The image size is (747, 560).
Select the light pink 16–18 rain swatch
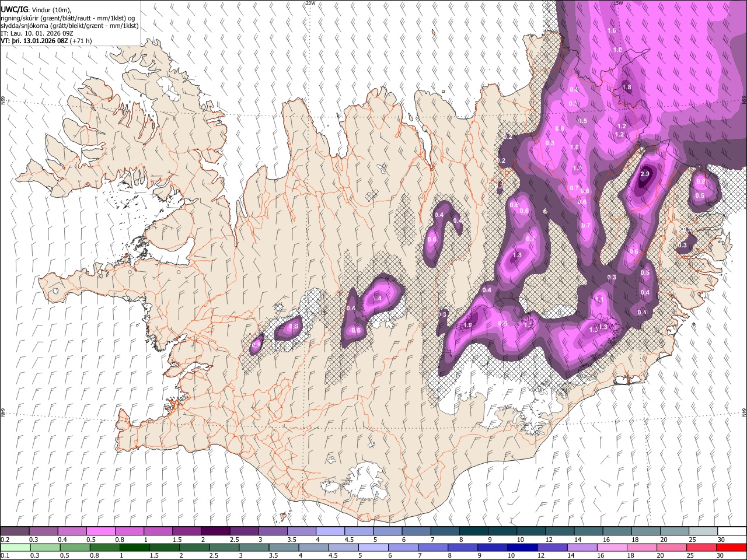pyautogui.click(x=612, y=547)
